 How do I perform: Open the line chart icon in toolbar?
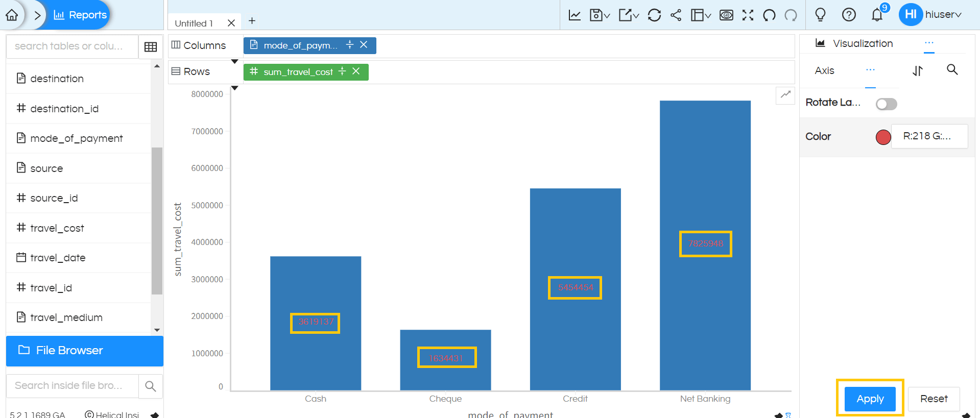click(575, 15)
